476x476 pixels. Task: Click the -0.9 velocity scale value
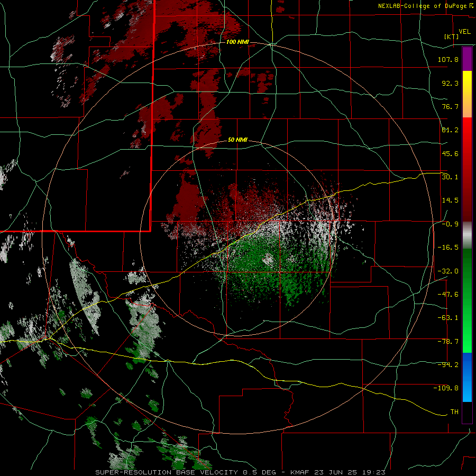click(x=450, y=224)
